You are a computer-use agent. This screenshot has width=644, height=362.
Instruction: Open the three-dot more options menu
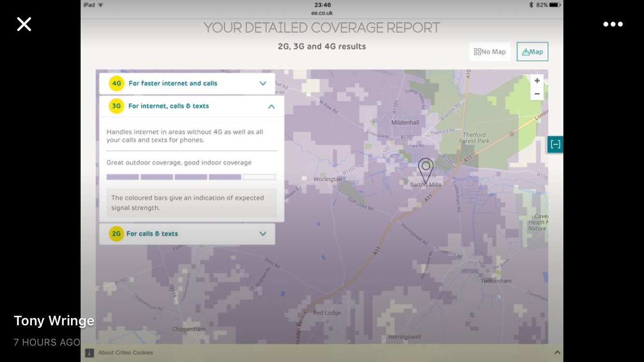coord(613,24)
